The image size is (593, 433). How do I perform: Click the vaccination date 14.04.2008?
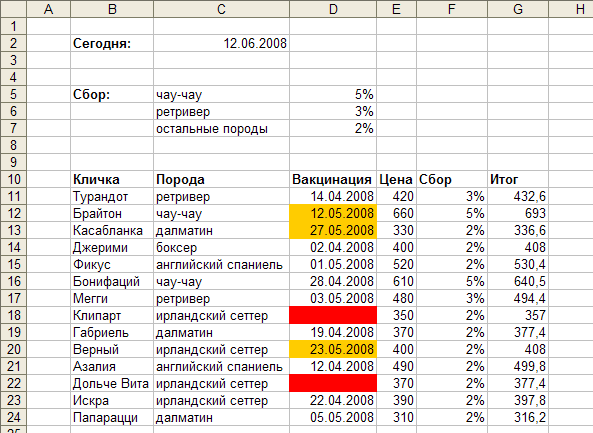click(333, 197)
